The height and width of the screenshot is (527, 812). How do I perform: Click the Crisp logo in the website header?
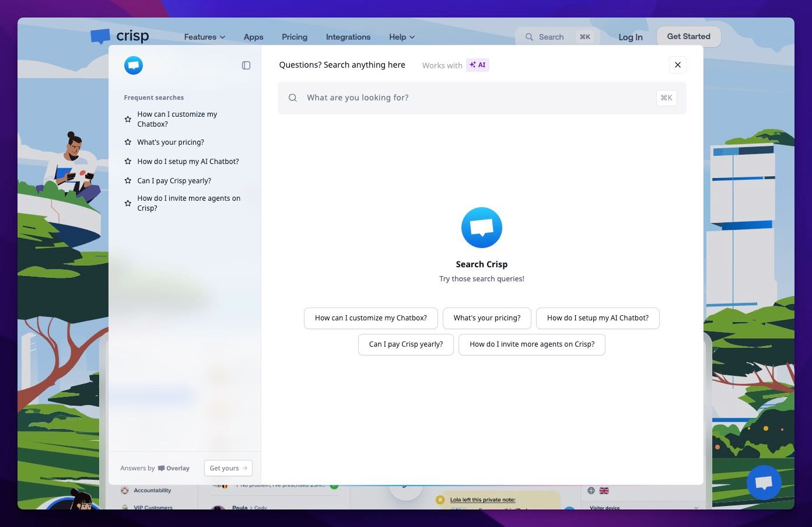[x=120, y=36]
